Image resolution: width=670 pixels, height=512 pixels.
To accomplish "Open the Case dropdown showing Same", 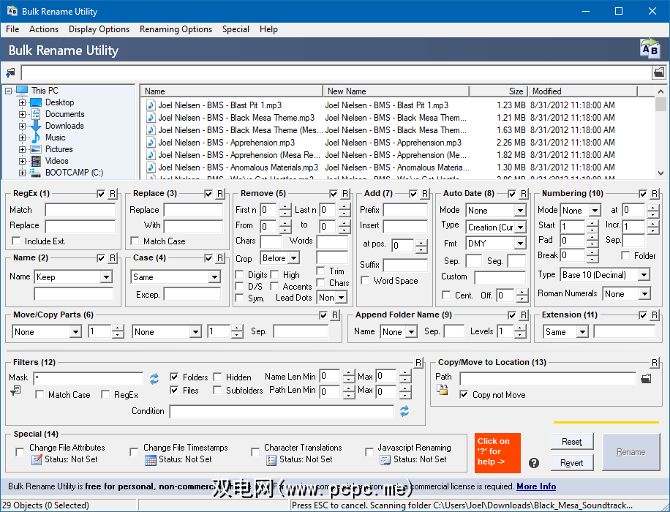I will [x=175, y=277].
